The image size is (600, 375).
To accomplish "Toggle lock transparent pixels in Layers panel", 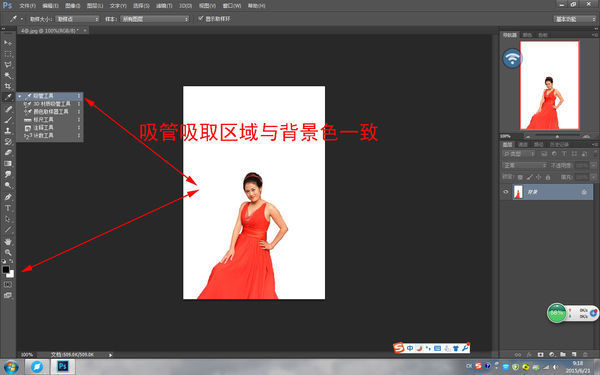I will (x=520, y=177).
